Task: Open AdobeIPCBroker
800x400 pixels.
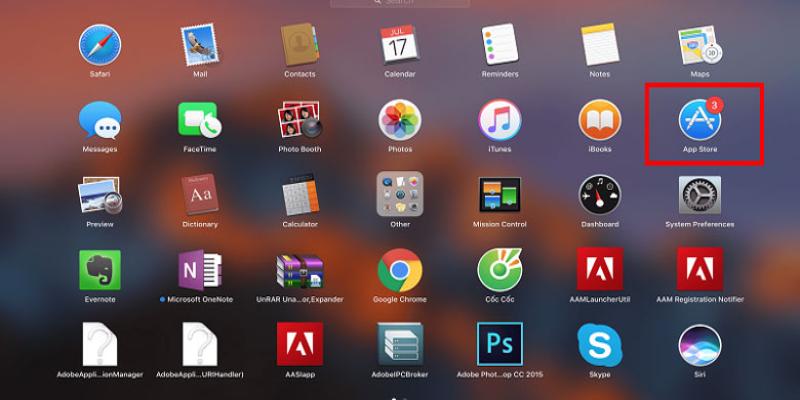Action: tap(399, 344)
